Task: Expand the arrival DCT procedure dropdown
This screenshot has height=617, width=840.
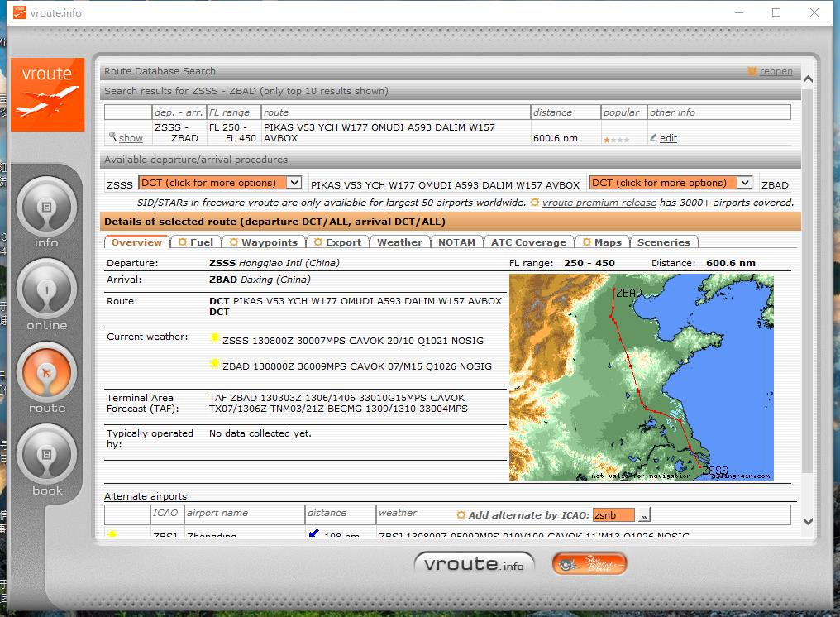Action: click(671, 183)
